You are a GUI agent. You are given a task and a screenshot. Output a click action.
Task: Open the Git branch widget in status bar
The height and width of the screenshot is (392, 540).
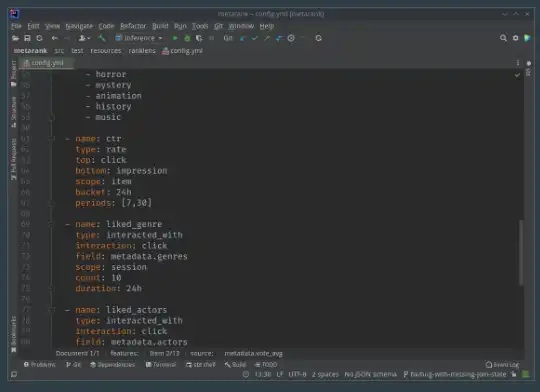tap(455, 374)
